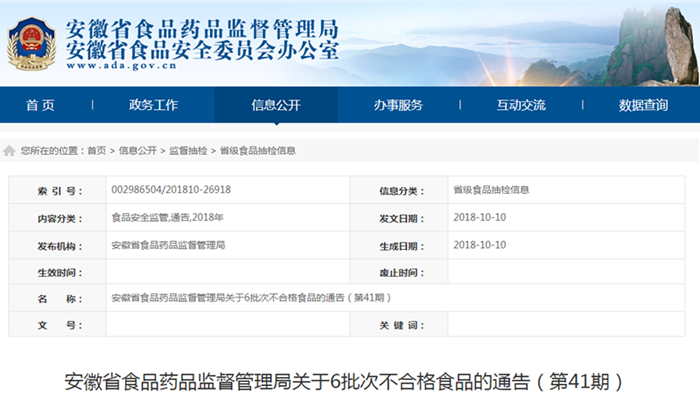Open the 首页 navigation tab

[40, 105]
